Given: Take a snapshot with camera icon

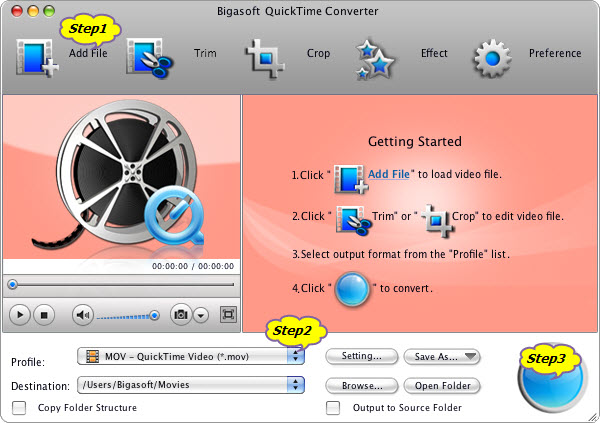Looking at the screenshot, I should (x=181, y=315).
